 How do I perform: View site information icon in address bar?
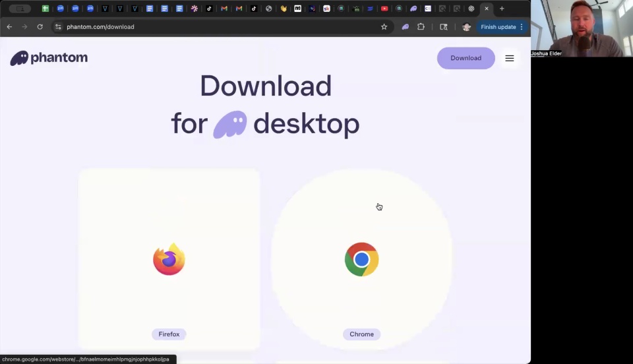coord(58,26)
